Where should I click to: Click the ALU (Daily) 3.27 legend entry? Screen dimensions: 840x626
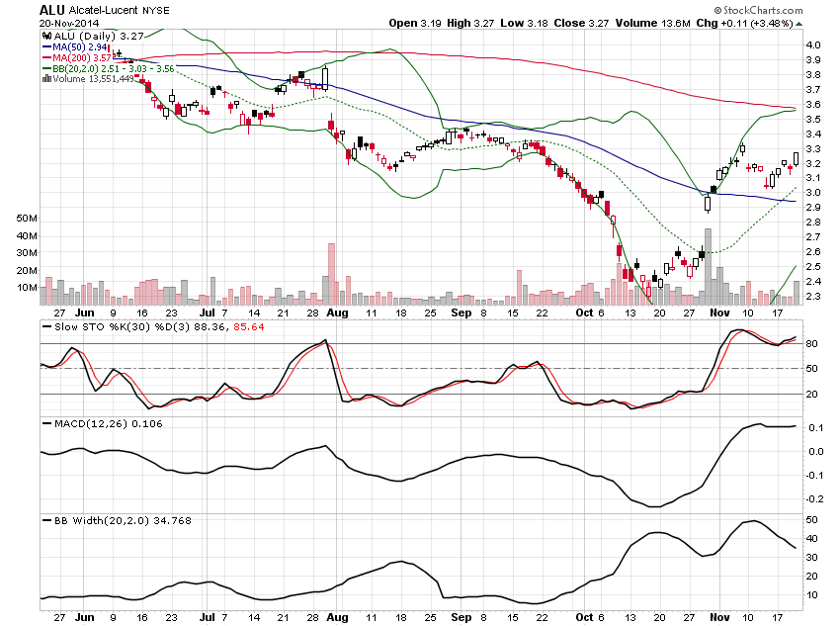point(99,36)
